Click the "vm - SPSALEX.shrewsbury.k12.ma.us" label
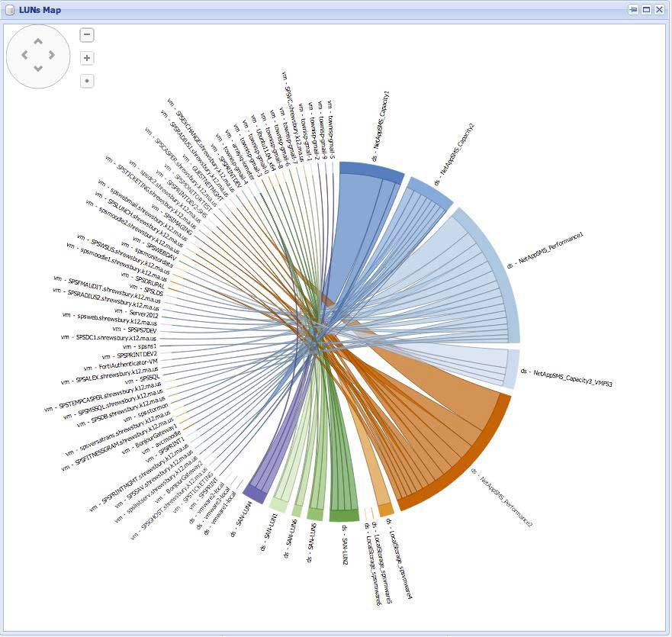This screenshot has width=672, height=637. (109, 375)
